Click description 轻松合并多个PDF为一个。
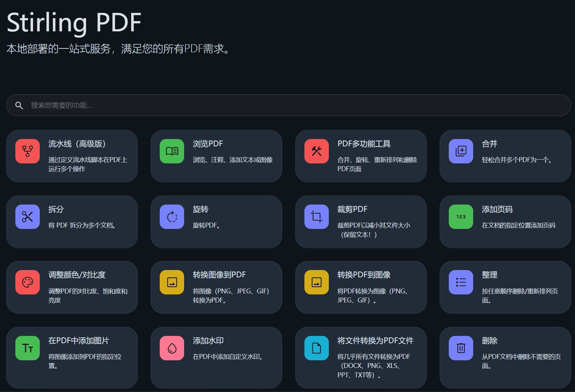575x392 pixels. [517, 160]
